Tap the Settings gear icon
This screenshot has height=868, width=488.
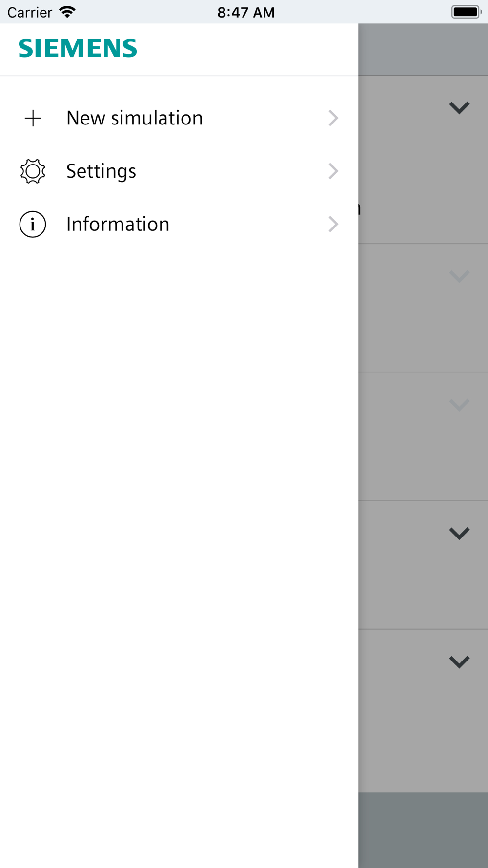(x=33, y=171)
